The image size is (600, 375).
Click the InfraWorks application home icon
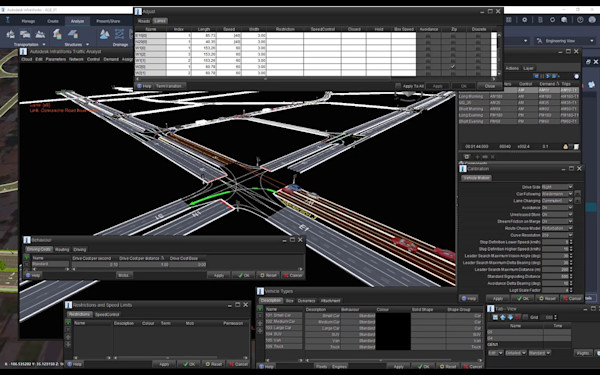[8, 20]
